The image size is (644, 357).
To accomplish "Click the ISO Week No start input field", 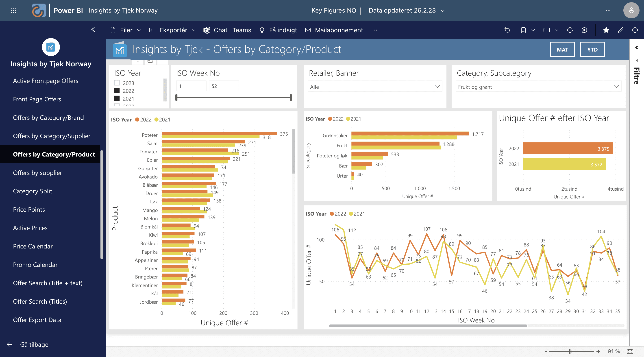I will (191, 86).
